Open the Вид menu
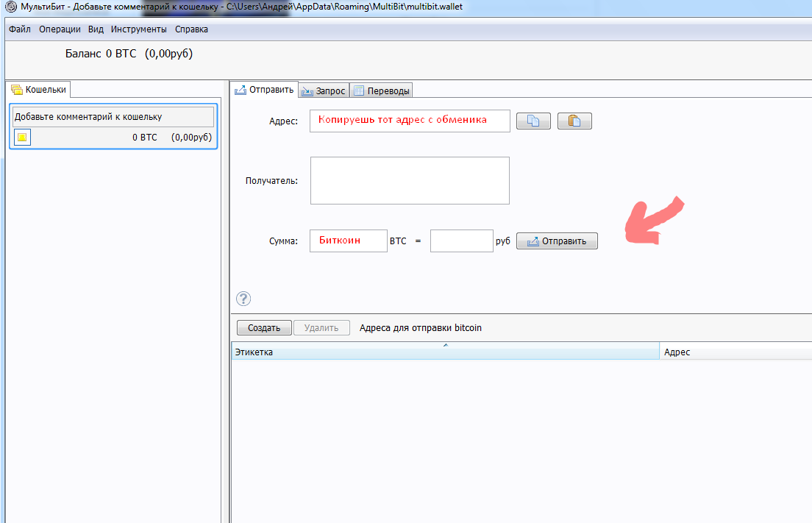Viewport: 812px width, 523px height. click(96, 29)
